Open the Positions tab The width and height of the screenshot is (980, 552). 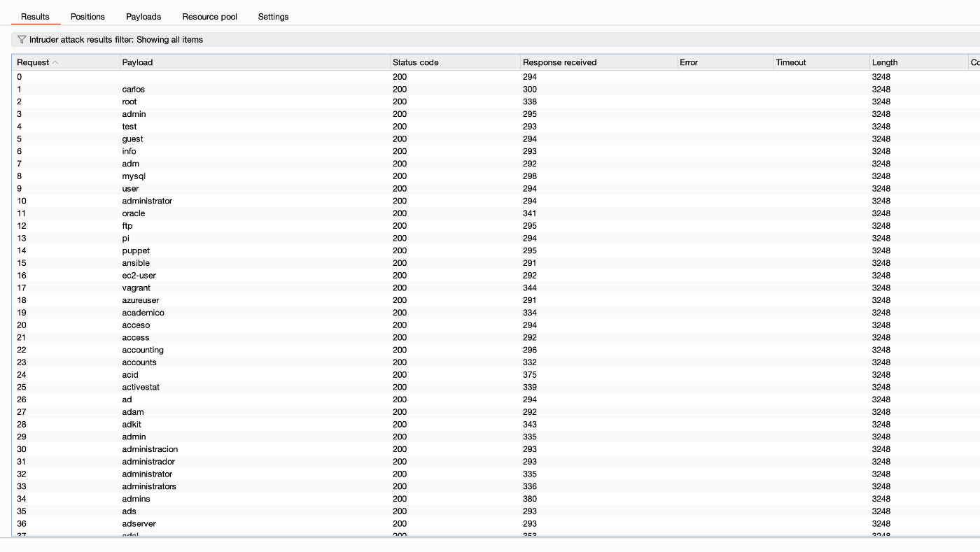tap(87, 17)
